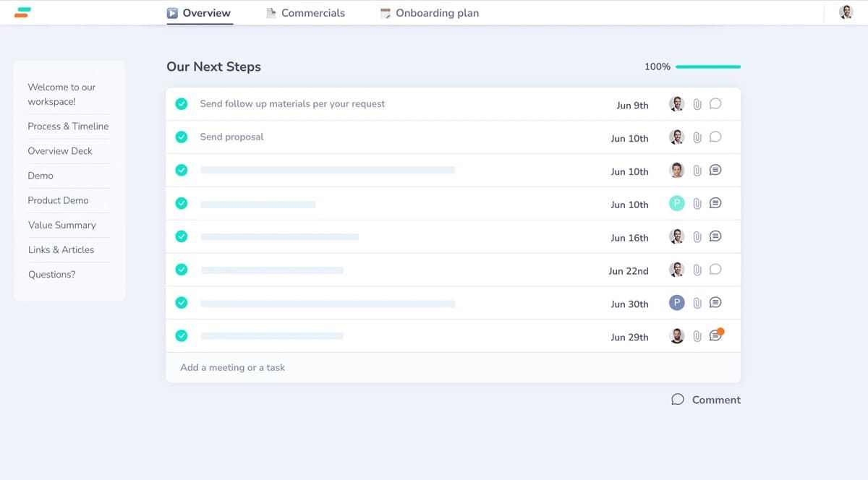The width and height of the screenshot is (868, 480).
Task: Uncheck the Send follow up materials task
Action: (182, 104)
